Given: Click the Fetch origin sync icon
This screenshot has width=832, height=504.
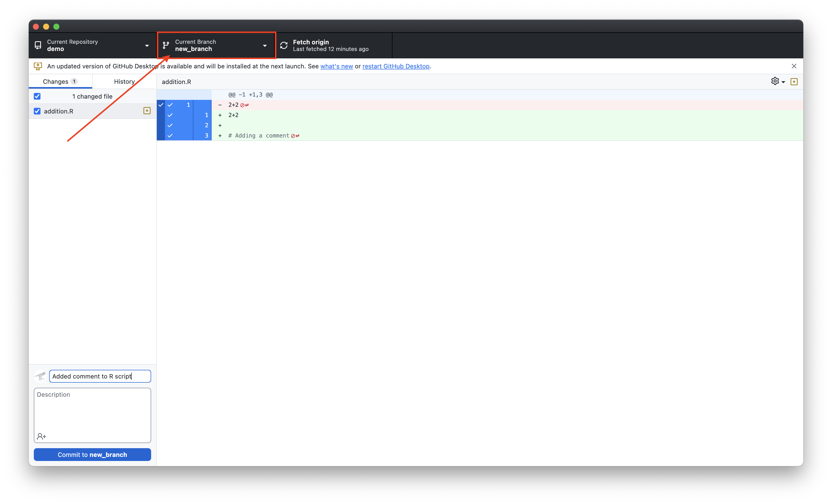Looking at the screenshot, I should [x=284, y=45].
